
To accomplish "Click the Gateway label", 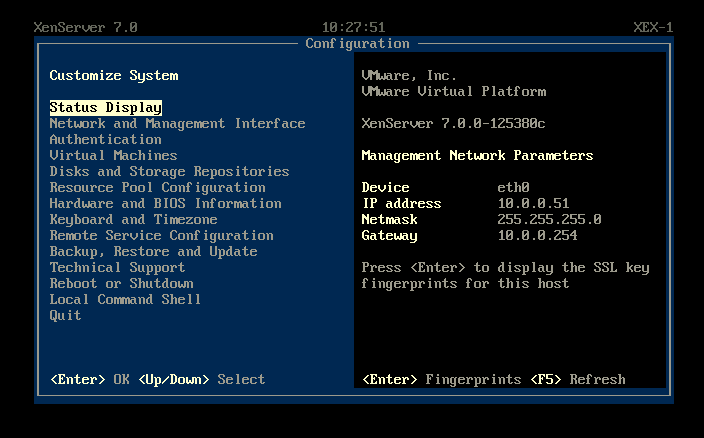I will click(389, 236).
